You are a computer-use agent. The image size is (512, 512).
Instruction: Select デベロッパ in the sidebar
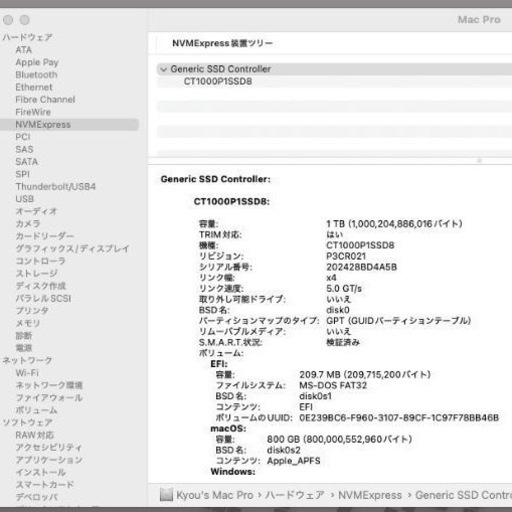[37, 497]
